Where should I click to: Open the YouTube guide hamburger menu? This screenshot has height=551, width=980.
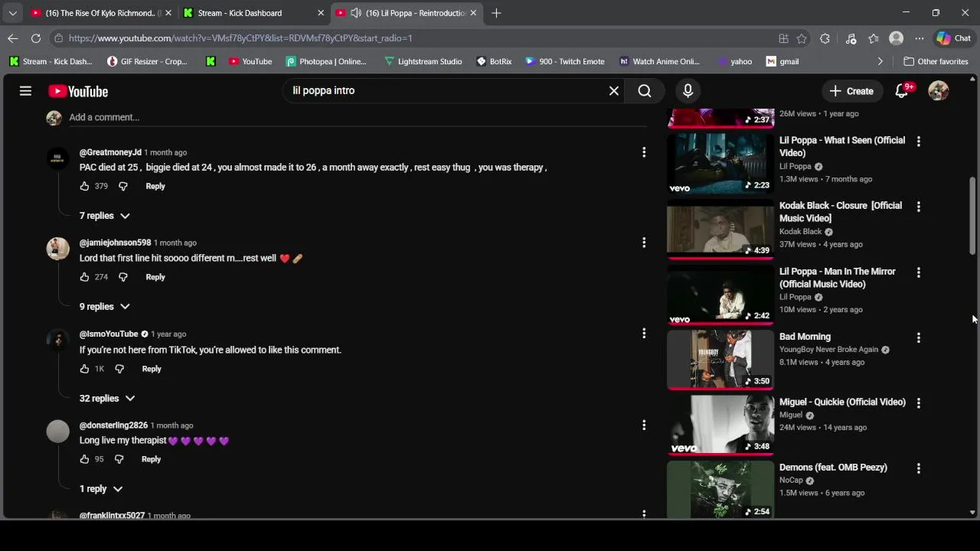[x=25, y=91]
